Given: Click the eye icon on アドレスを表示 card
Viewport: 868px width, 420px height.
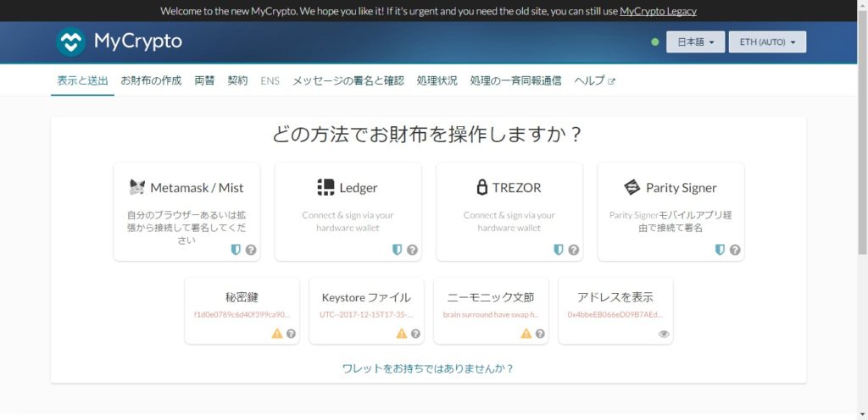Looking at the screenshot, I should [x=664, y=334].
